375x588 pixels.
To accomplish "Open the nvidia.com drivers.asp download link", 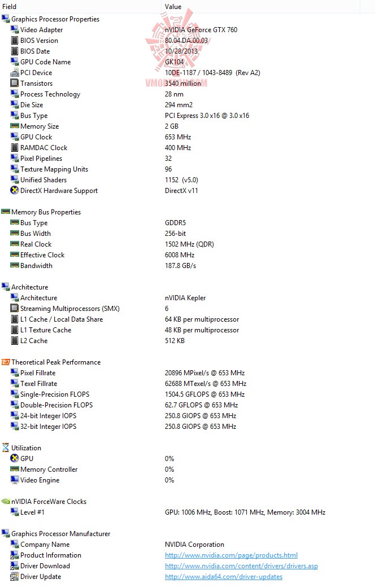I will tap(241, 566).
